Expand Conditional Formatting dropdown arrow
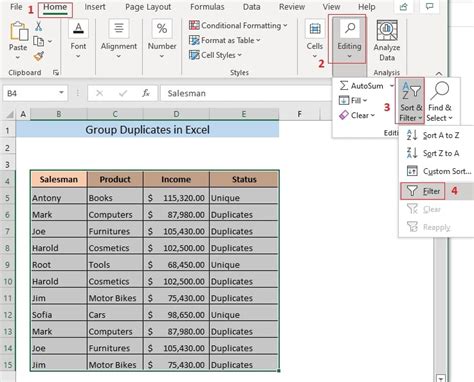The height and width of the screenshot is (382, 474). (x=285, y=25)
